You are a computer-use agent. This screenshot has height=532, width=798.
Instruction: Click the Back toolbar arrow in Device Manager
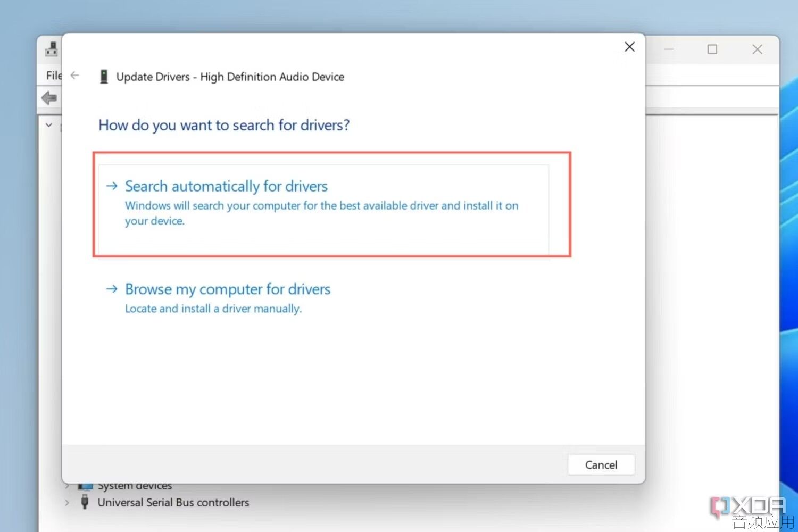click(49, 98)
